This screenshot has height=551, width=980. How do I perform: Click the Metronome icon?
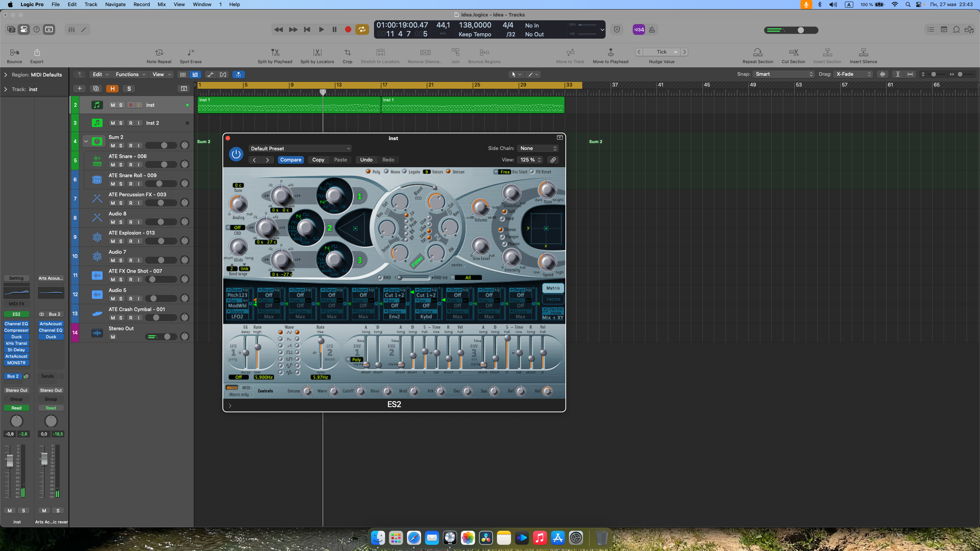click(652, 29)
